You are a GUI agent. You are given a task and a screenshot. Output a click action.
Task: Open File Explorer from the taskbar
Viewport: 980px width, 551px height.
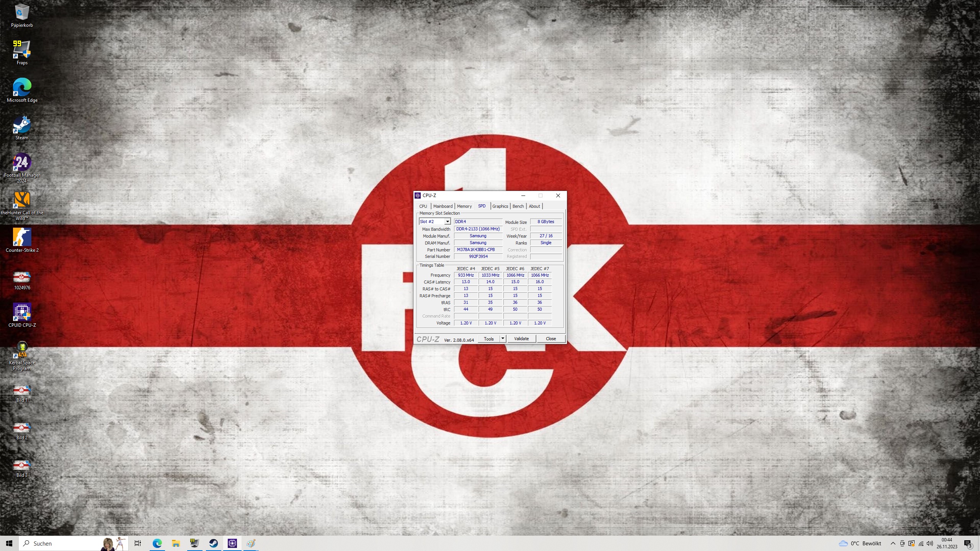(176, 543)
